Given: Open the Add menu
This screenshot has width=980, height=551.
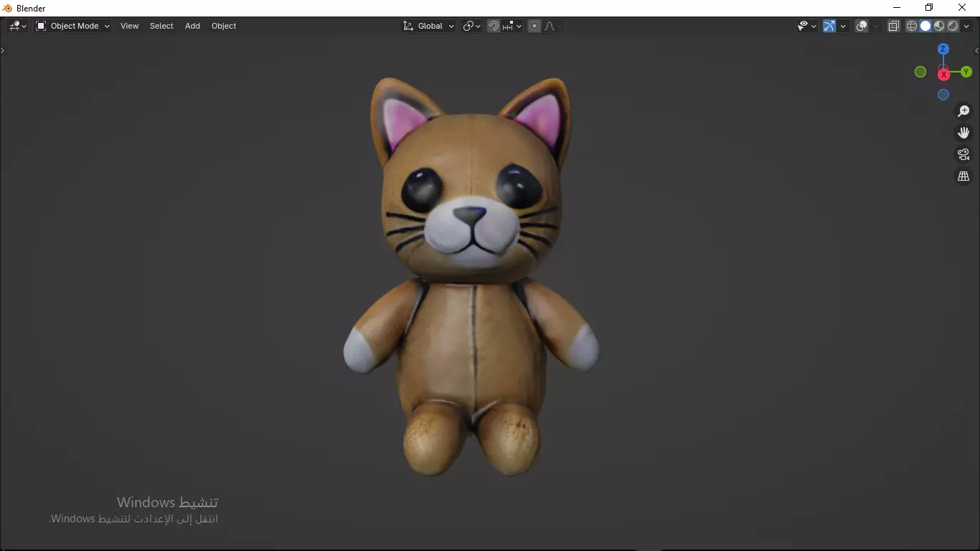Looking at the screenshot, I should 192,26.
